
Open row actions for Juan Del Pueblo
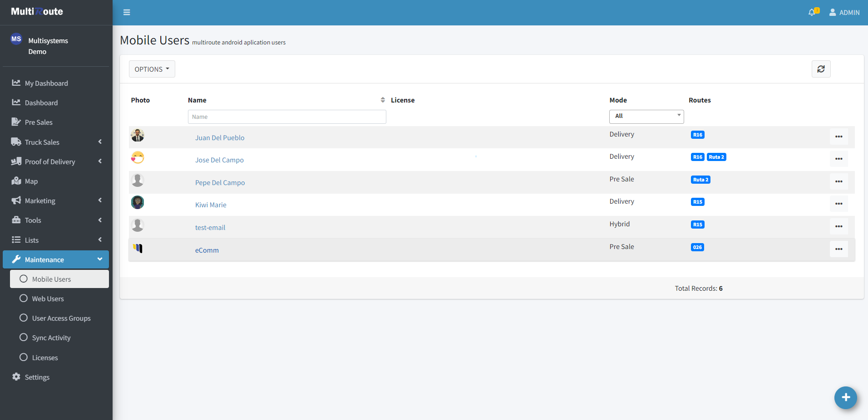click(x=838, y=136)
